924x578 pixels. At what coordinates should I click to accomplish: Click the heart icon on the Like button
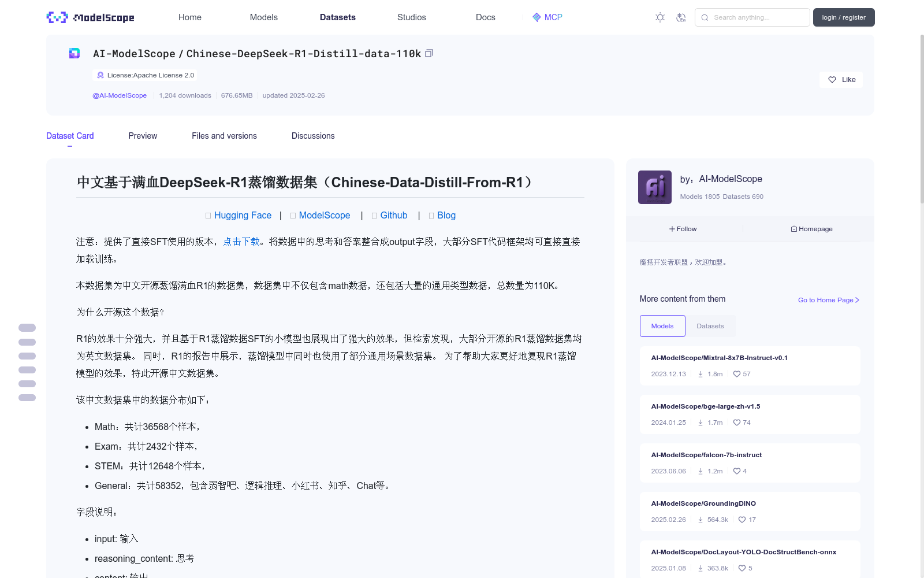click(832, 80)
